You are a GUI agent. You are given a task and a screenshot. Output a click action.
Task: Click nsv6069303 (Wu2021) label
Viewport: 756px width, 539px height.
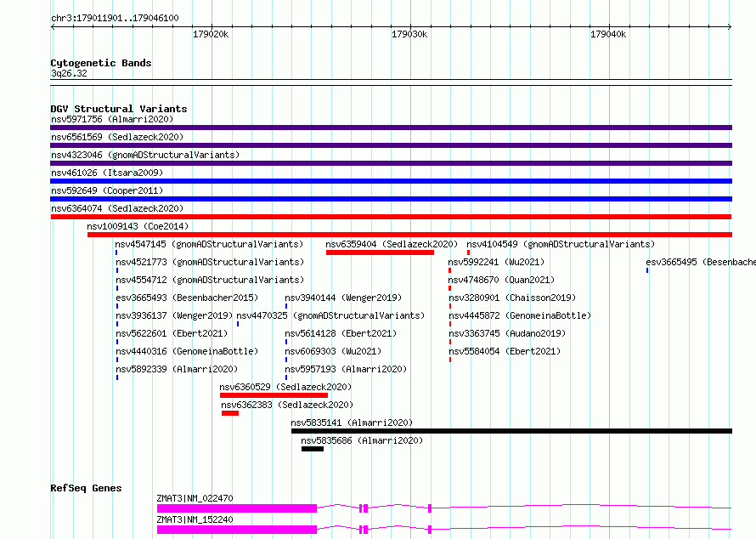333,351
